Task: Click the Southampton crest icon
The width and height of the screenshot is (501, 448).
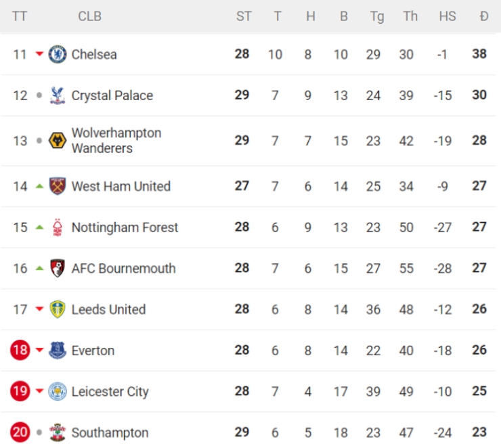Action: tap(58, 432)
